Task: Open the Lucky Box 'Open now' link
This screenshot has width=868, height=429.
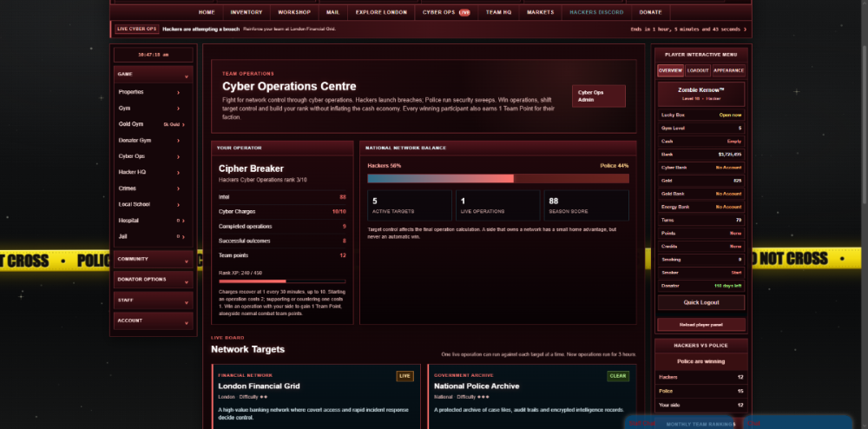Action: click(x=731, y=115)
